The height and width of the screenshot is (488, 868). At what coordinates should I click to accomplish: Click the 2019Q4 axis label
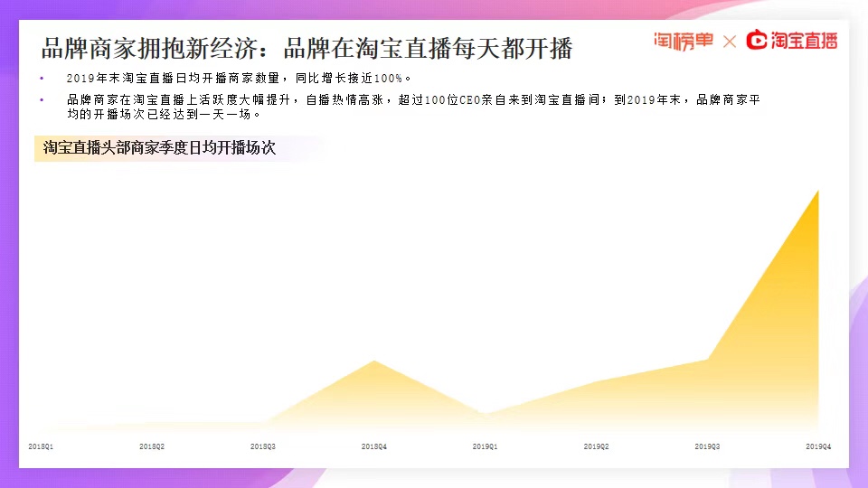[818, 446]
